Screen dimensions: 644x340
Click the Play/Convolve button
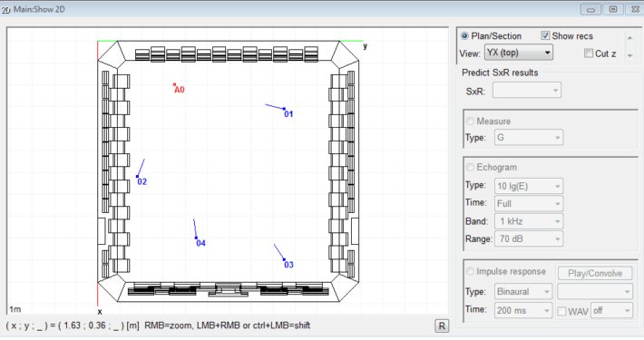[x=595, y=274]
